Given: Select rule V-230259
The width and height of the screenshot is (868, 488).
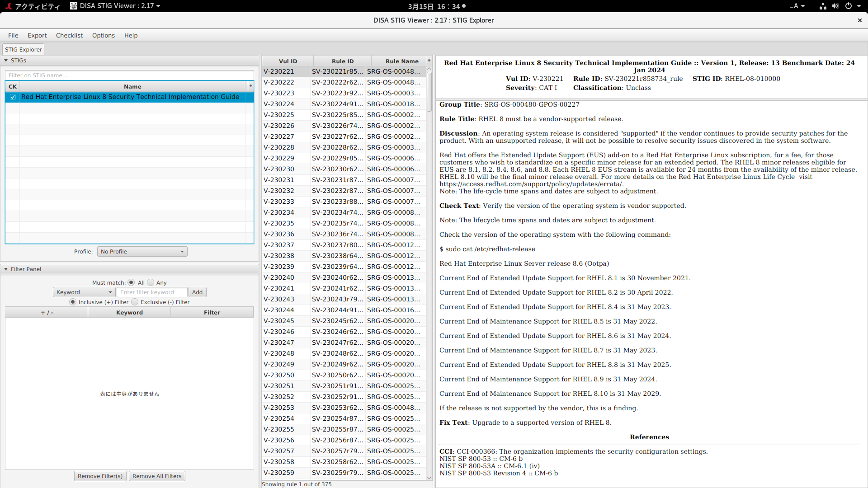Looking at the screenshot, I should pyautogui.click(x=344, y=473).
